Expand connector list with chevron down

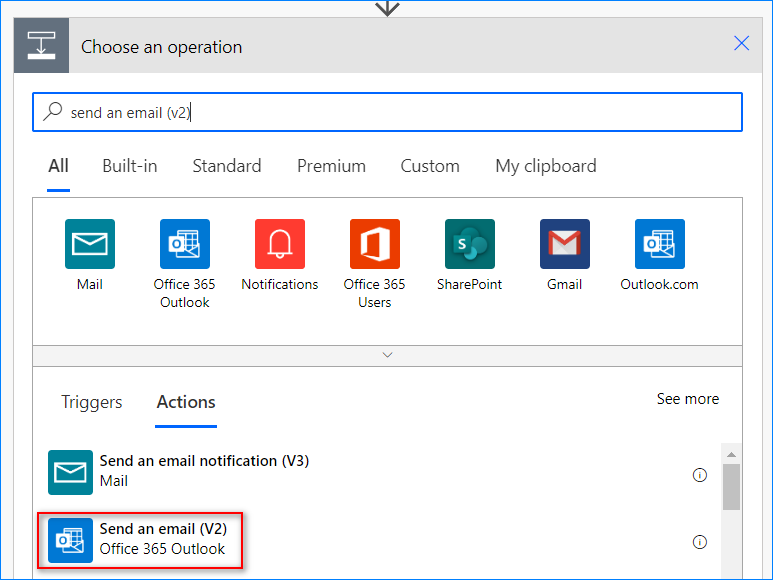tap(387, 355)
